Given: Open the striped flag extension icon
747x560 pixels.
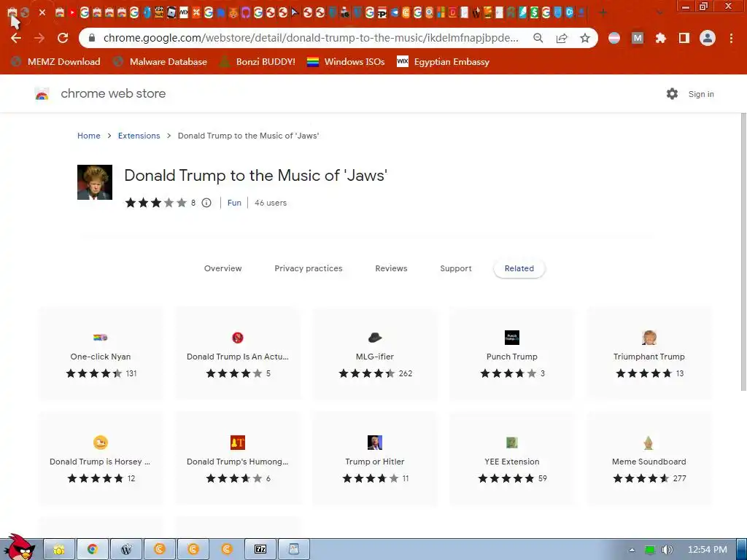Looking at the screenshot, I should click(614, 38).
